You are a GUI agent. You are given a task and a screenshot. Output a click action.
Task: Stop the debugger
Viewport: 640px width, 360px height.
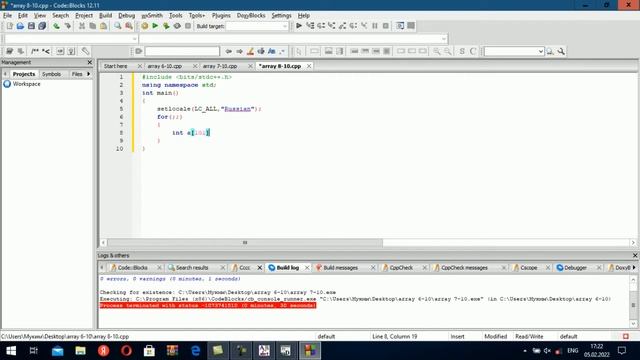(386, 26)
